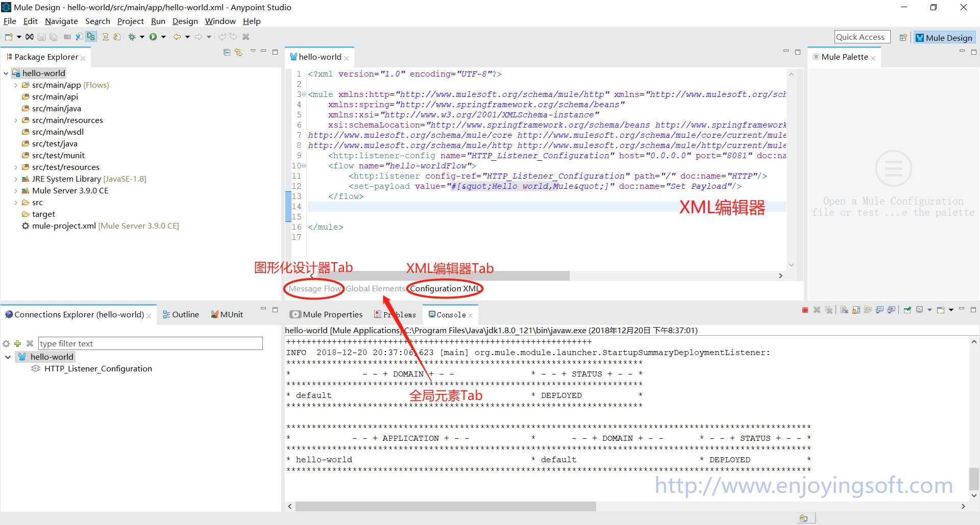
Task: Click console horizontal scrollbar thumb
Action: pos(446,506)
